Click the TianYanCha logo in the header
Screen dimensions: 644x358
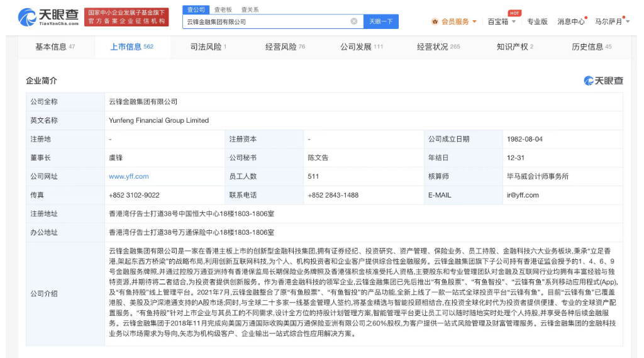[48, 17]
